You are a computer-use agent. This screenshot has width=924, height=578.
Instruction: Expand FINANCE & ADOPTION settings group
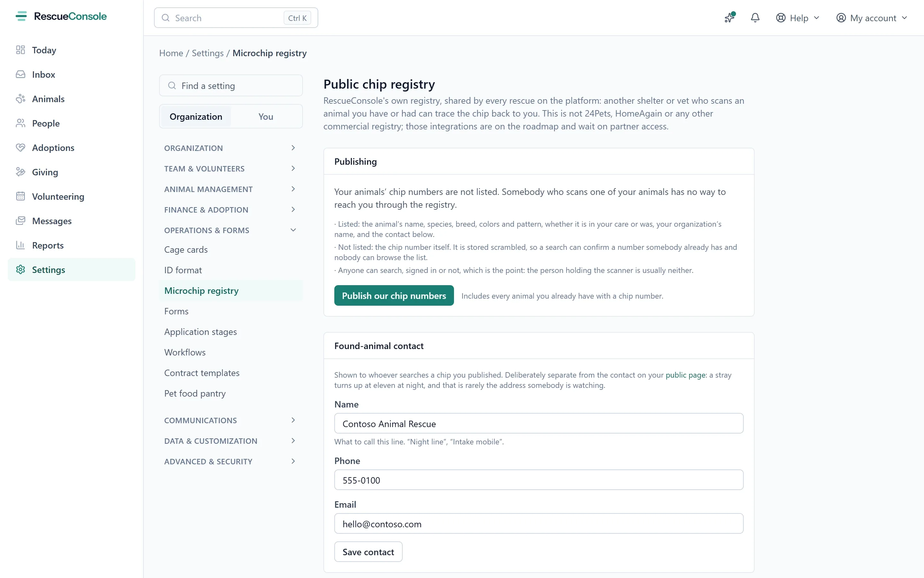[x=231, y=210]
